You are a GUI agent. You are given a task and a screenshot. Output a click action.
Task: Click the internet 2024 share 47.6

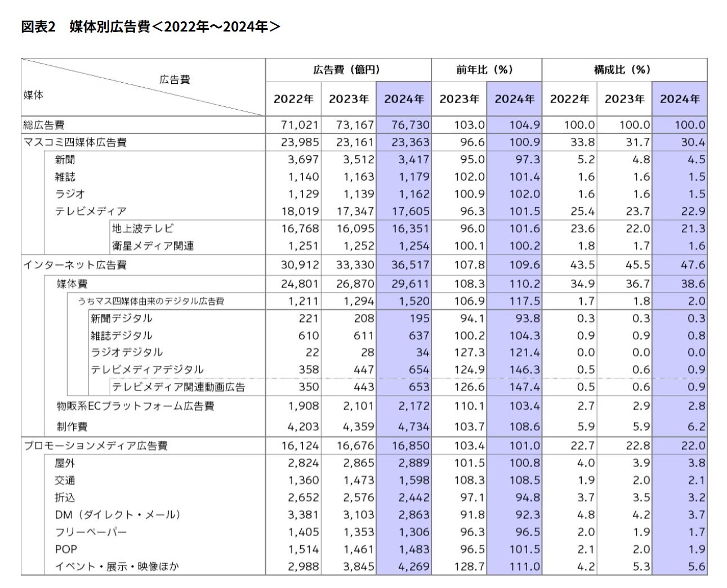(694, 265)
